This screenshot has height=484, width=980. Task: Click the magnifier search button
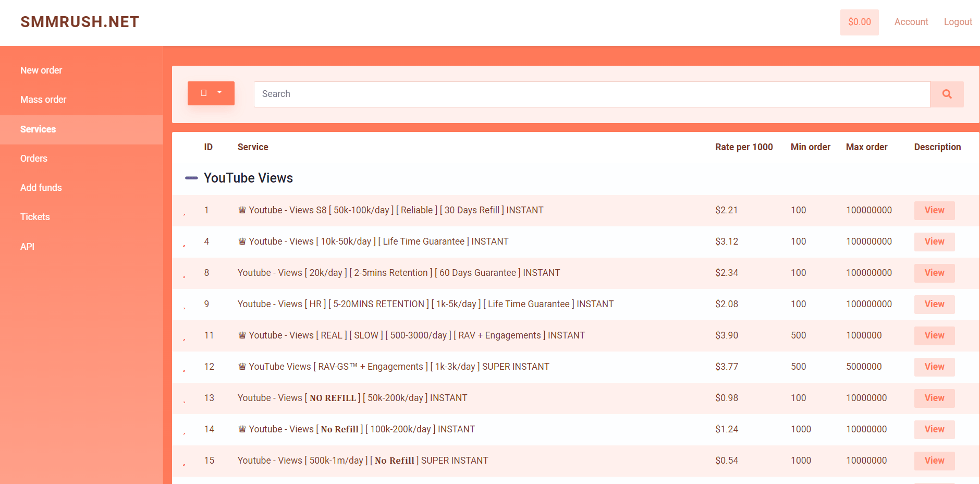coord(947,94)
